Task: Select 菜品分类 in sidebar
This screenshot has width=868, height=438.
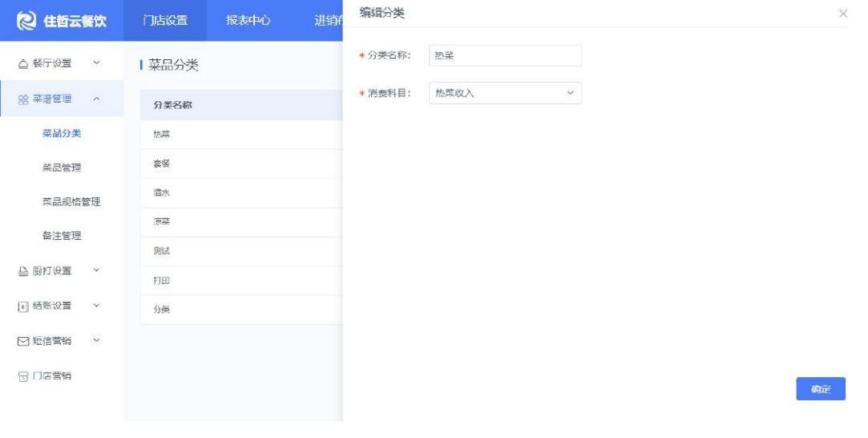Action: pyautogui.click(x=62, y=133)
